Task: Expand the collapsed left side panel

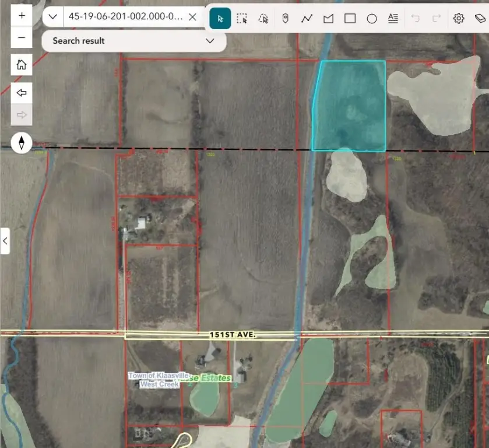Action: pos(5,240)
